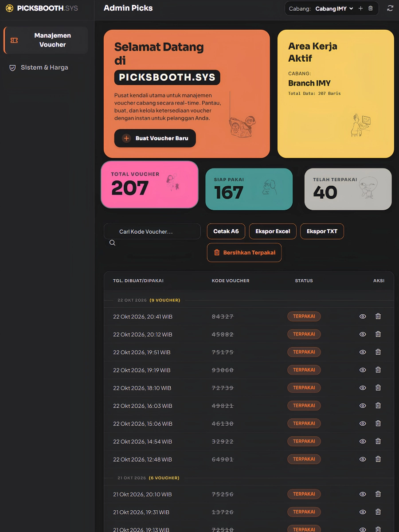Delete voucher 72739 with trash icon
The width and height of the screenshot is (399, 532).
pos(378,388)
